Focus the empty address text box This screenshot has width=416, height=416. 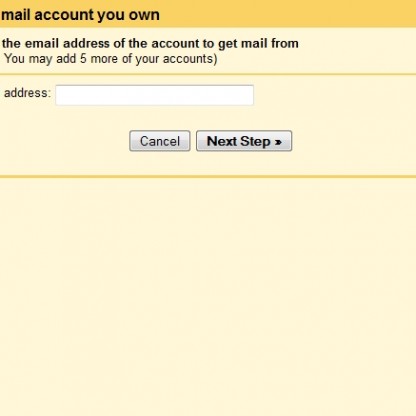click(154, 95)
